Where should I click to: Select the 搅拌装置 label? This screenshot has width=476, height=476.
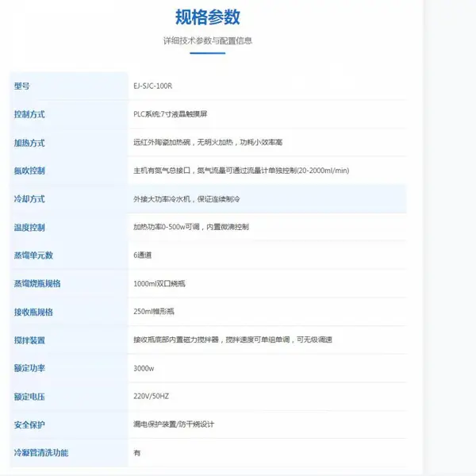tap(29, 340)
